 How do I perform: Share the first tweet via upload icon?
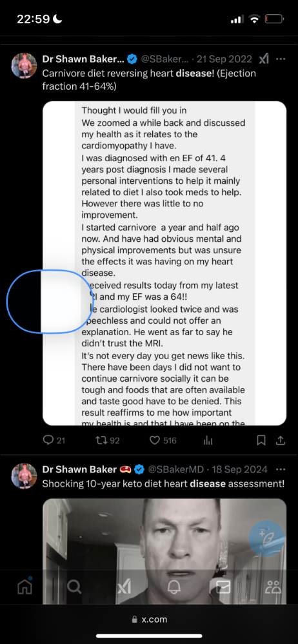pyautogui.click(x=281, y=441)
